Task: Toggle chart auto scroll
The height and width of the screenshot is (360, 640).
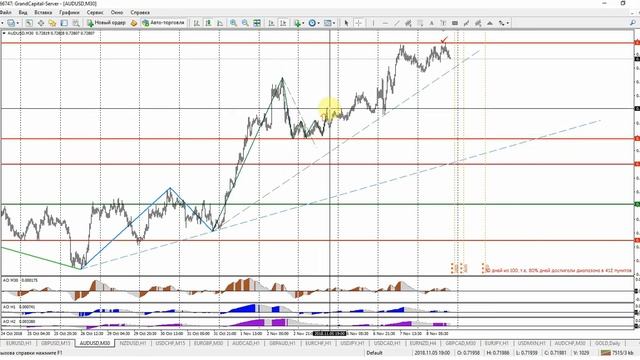Action: (x=271, y=23)
